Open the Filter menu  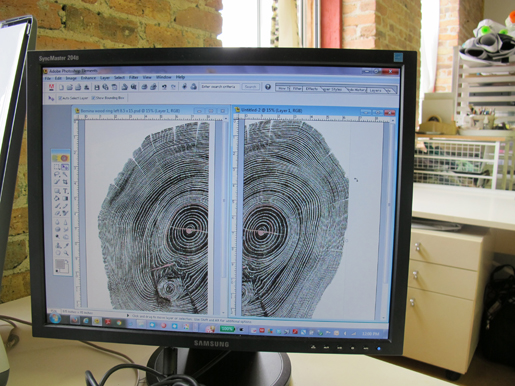point(133,77)
